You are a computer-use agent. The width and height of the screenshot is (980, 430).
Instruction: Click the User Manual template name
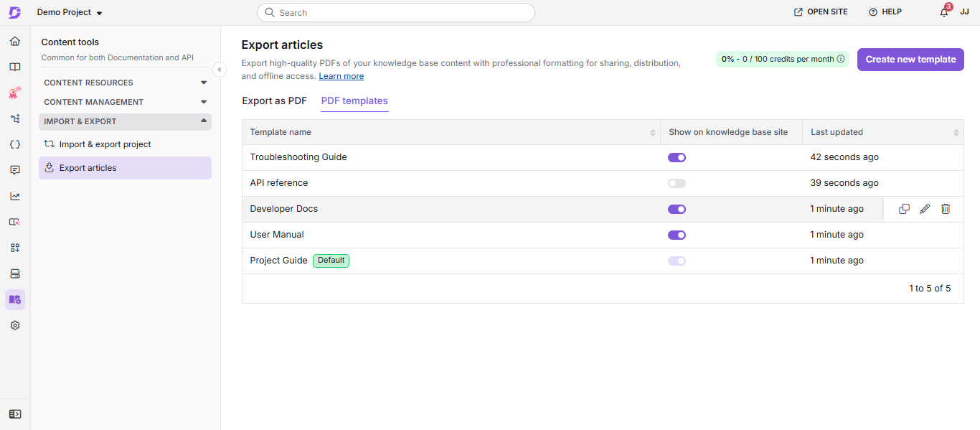[x=277, y=235]
